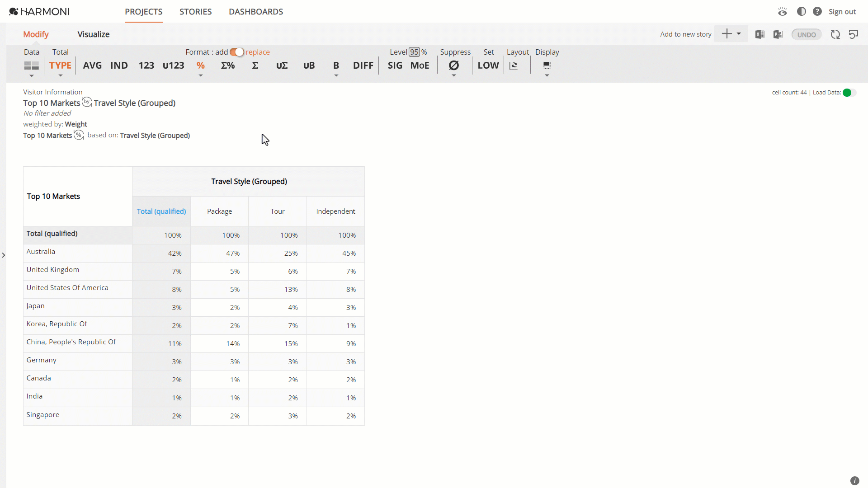This screenshot has width=868, height=488.
Task: Apply the B base format
Action: point(336,66)
